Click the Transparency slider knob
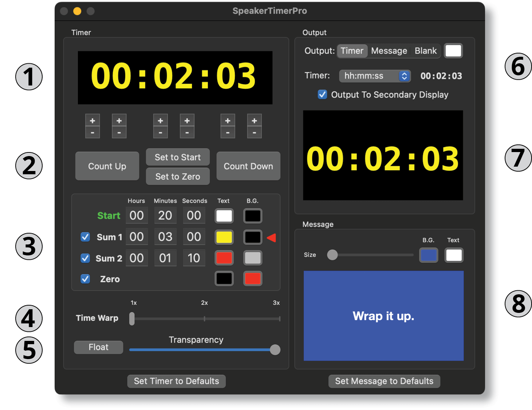 pyautogui.click(x=275, y=350)
